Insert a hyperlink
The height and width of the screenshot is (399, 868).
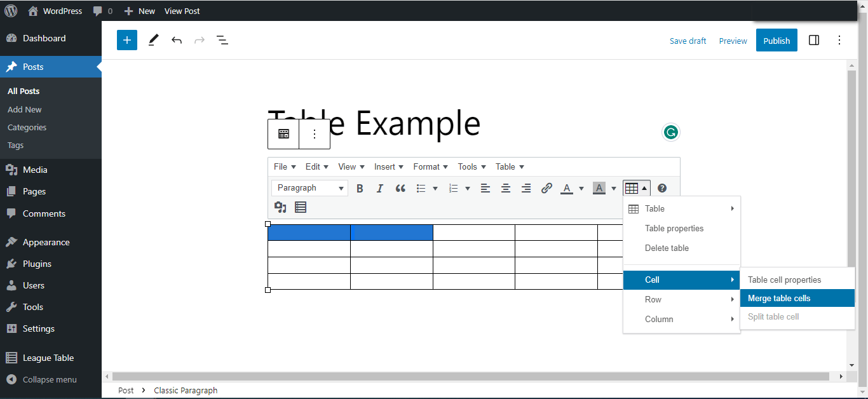pyautogui.click(x=546, y=187)
